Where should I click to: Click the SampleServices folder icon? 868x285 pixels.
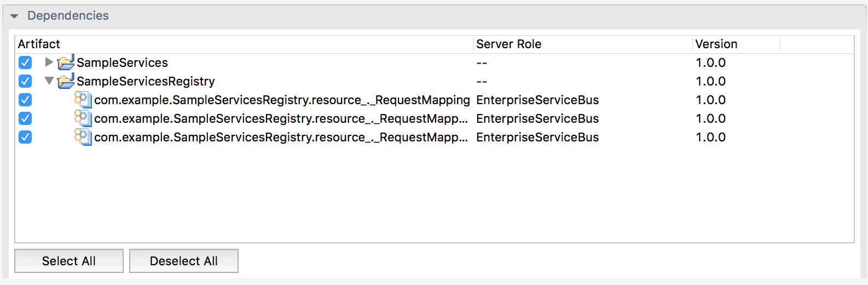tap(66, 62)
